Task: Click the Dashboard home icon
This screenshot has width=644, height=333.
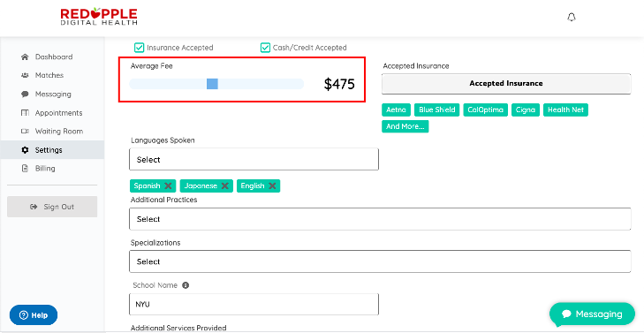Action: [x=25, y=57]
